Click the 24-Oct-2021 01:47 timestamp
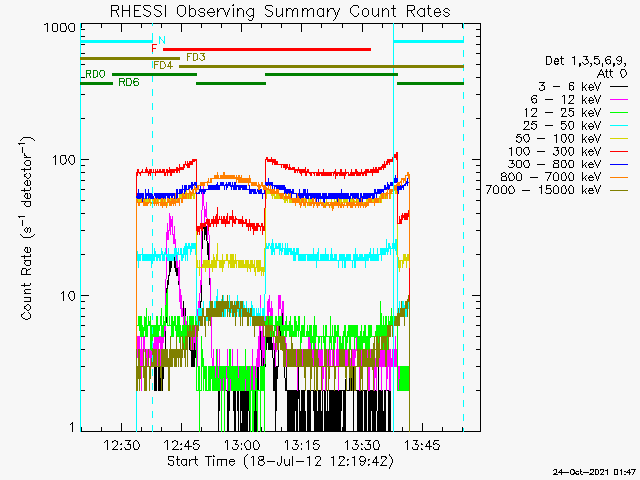 594,473
